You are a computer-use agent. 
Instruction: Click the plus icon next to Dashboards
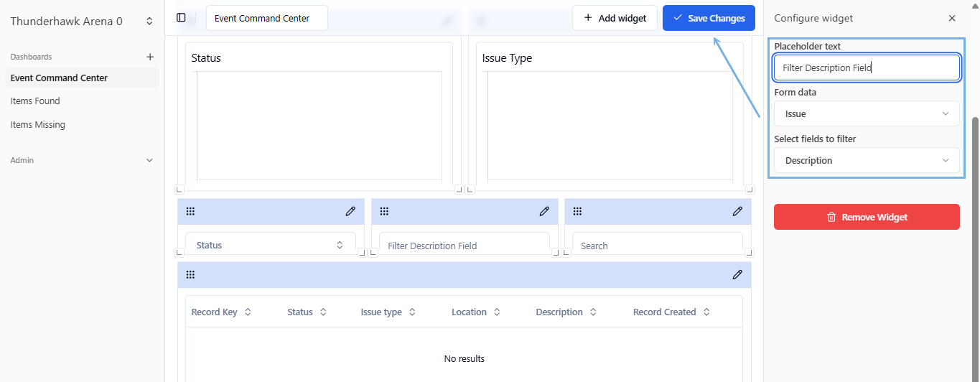pyautogui.click(x=150, y=57)
